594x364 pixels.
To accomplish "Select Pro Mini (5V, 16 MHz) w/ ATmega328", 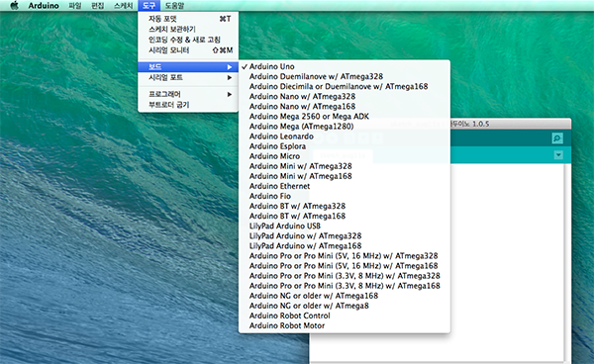I will 345,256.
